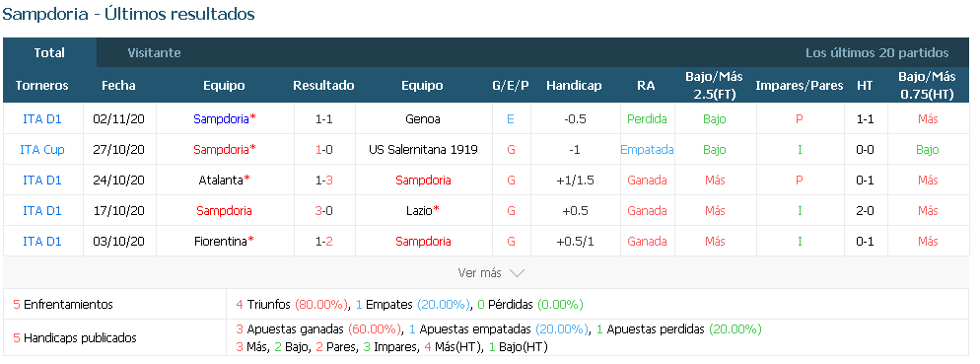
Task: Switch to the Visitante tab
Action: 154,53
